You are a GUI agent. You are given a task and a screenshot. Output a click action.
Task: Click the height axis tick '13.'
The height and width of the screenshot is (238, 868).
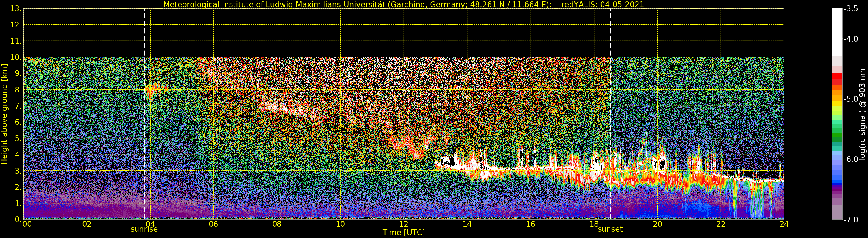tap(16, 9)
